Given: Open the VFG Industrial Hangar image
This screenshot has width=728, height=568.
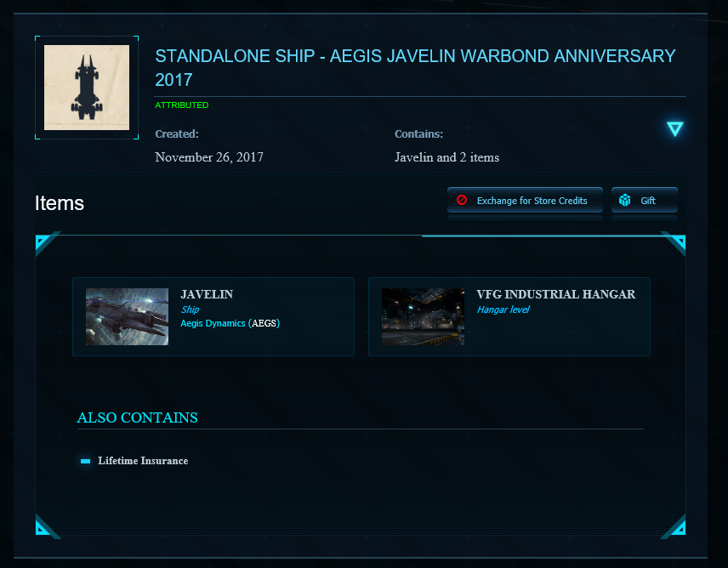Looking at the screenshot, I should 423,316.
